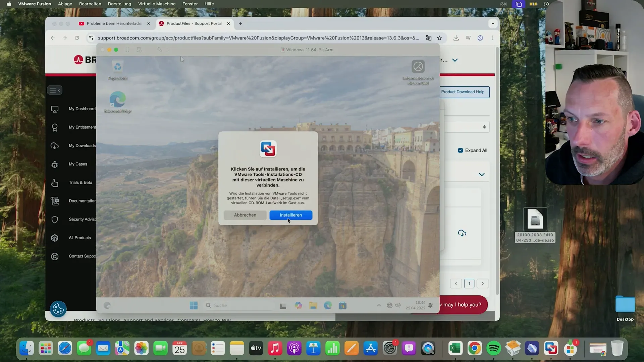Click the Chrome profile icon
Screen dimensions: 644x362
(x=480, y=38)
